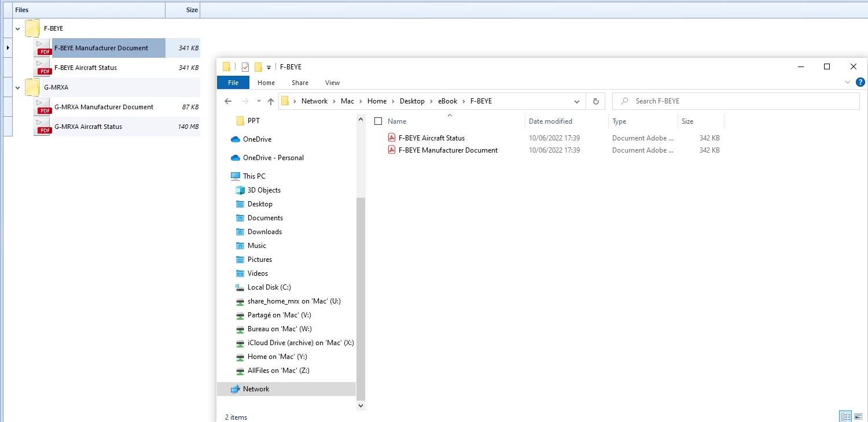Screen dimensions: 868x422
Task: Navigate to Desktop in the address bar breadcrumb
Action: click(412, 101)
